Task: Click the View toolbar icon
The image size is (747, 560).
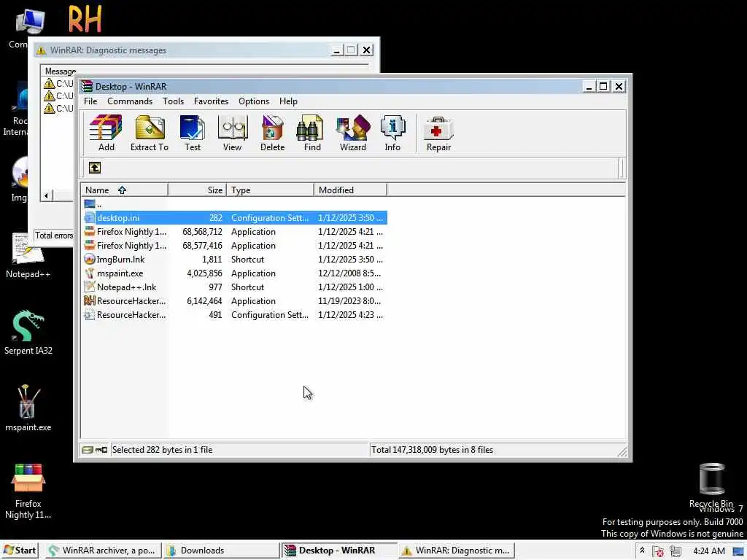Action: pos(232,133)
